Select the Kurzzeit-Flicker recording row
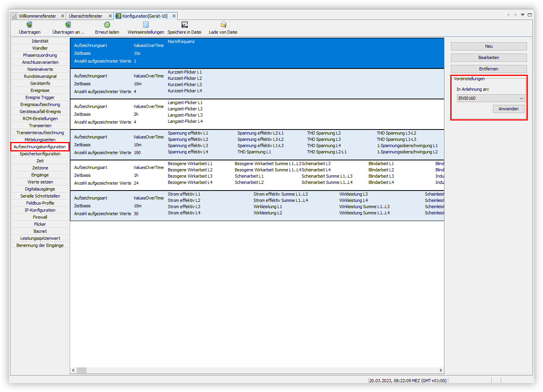 257,84
